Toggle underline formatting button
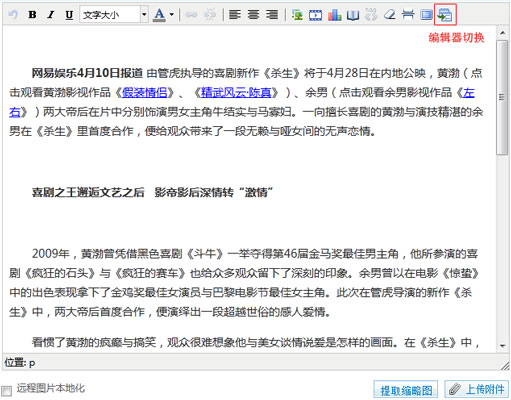511x400 pixels. (69, 15)
